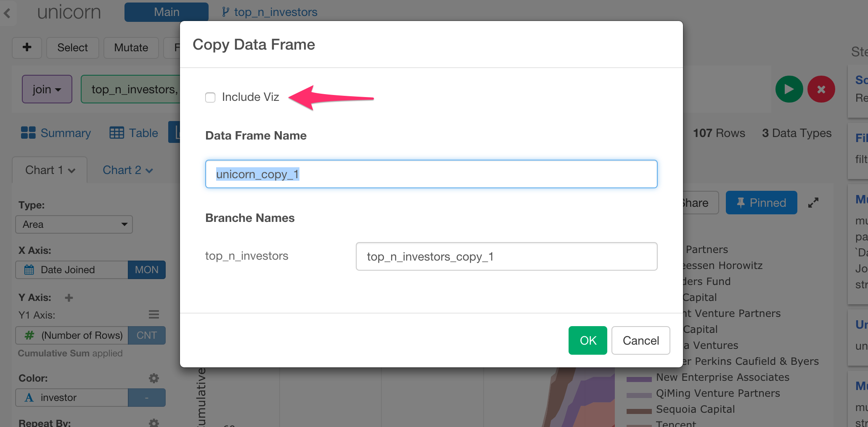This screenshot has width=868, height=427.
Task: Click the branch icon beside top_n_investors
Action: (225, 12)
